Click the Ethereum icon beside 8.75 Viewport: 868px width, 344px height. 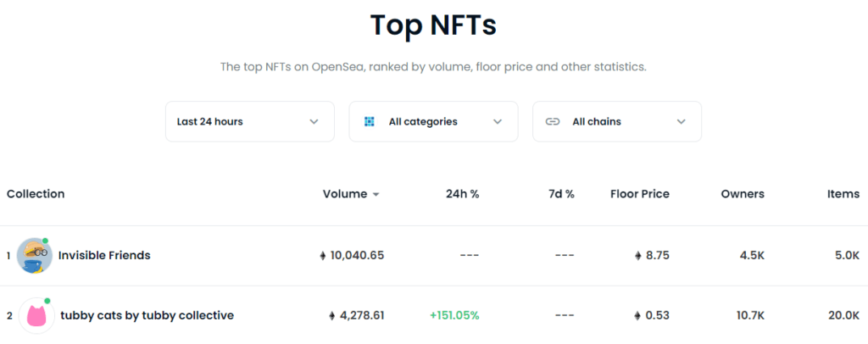[x=638, y=256]
